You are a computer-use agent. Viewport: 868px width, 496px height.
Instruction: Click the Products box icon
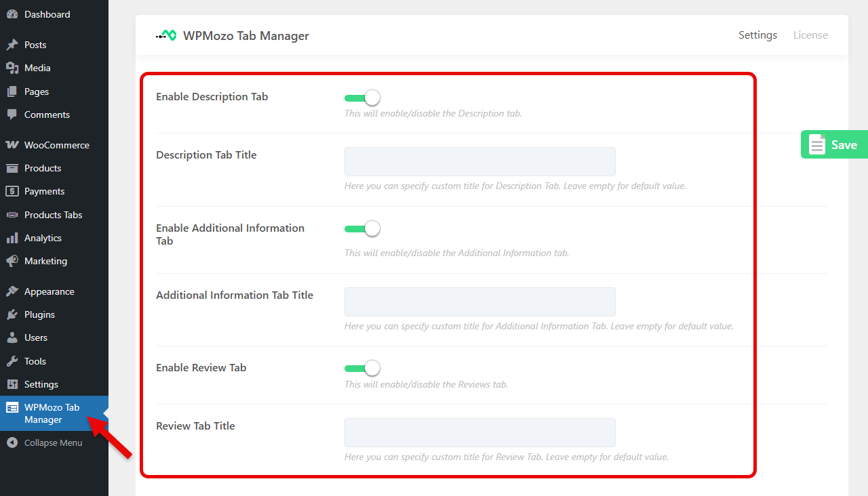click(x=12, y=168)
